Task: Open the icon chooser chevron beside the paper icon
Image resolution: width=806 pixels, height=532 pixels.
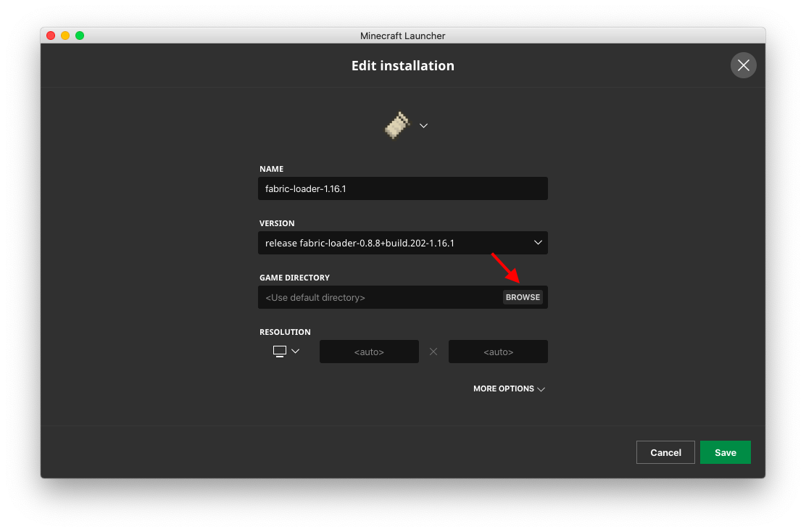Action: 424,125
